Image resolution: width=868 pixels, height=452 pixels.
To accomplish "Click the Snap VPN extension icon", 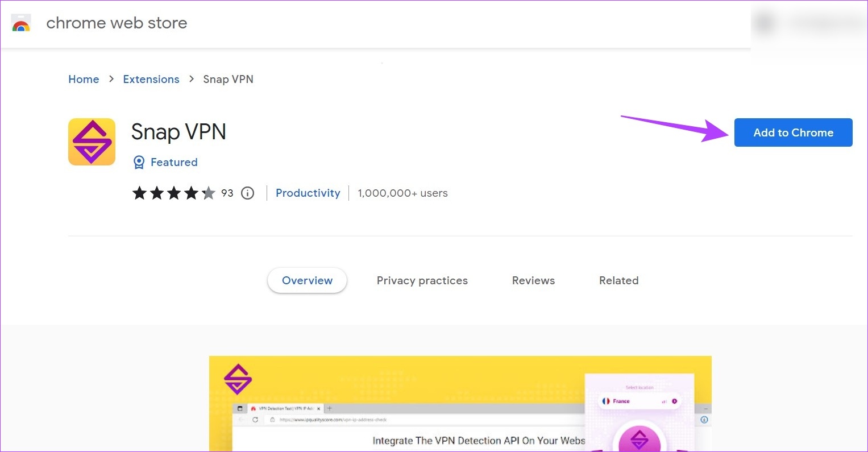I will [92, 142].
